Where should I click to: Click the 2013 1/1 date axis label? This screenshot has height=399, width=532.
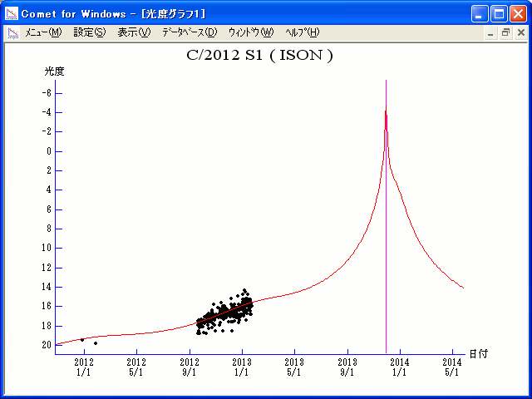(x=242, y=367)
